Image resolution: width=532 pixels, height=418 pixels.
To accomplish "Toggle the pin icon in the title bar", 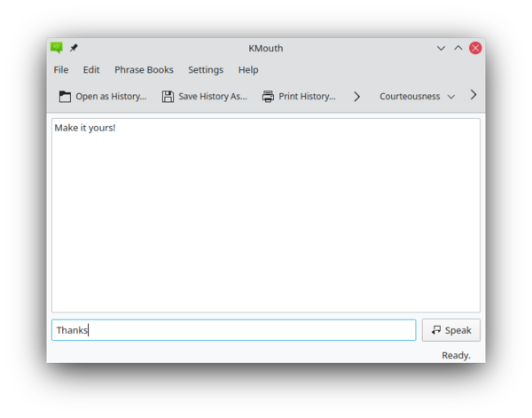I will point(74,48).
